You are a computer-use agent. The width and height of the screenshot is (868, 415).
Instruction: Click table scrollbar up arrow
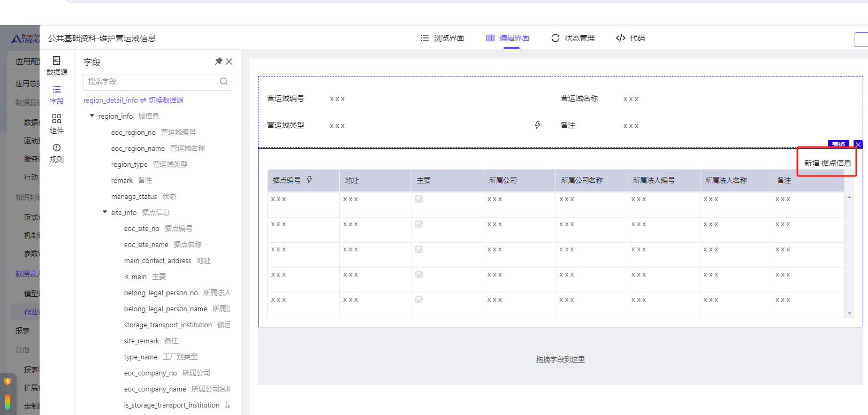849,197
